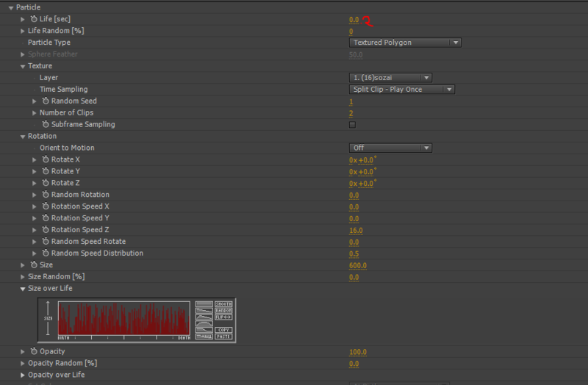Apply the peaked ramp Size over Life preset
The width and height of the screenshot is (588, 385).
click(204, 317)
